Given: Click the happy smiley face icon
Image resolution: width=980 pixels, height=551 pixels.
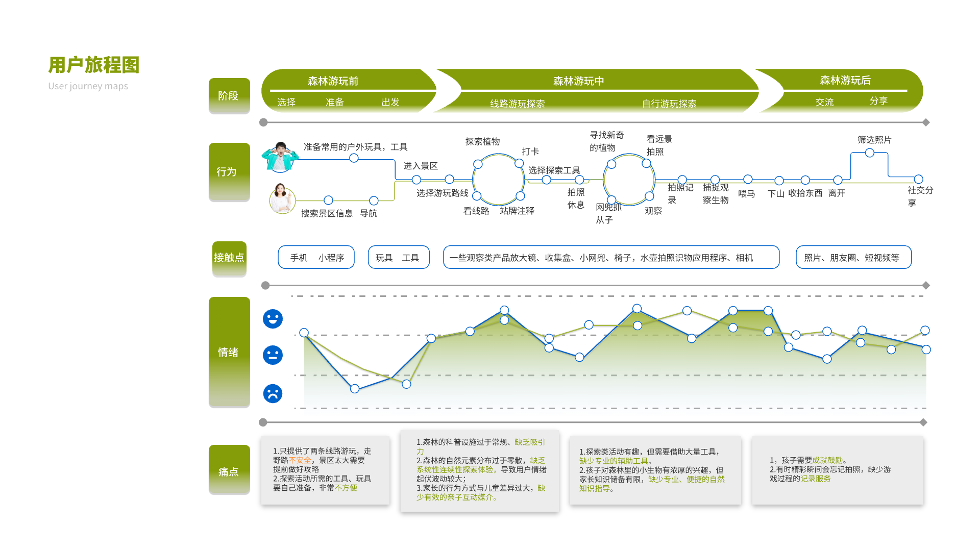Looking at the screenshot, I should point(273,319).
